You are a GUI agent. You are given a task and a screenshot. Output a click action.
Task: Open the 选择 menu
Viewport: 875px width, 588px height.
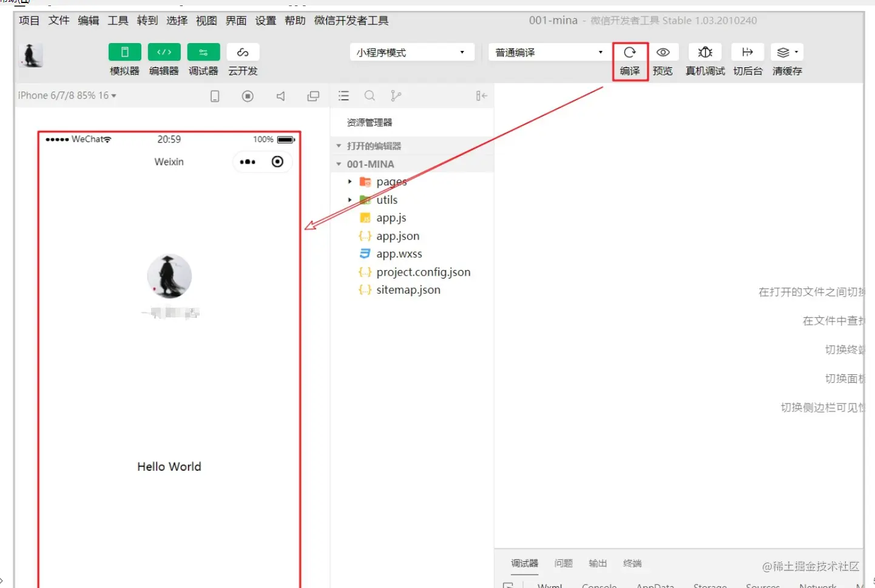(177, 21)
